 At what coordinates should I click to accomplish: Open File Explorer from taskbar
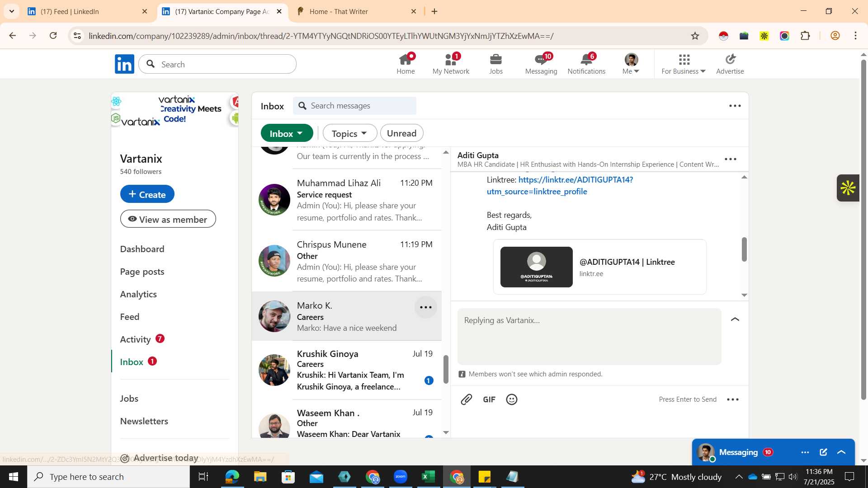[x=260, y=477]
